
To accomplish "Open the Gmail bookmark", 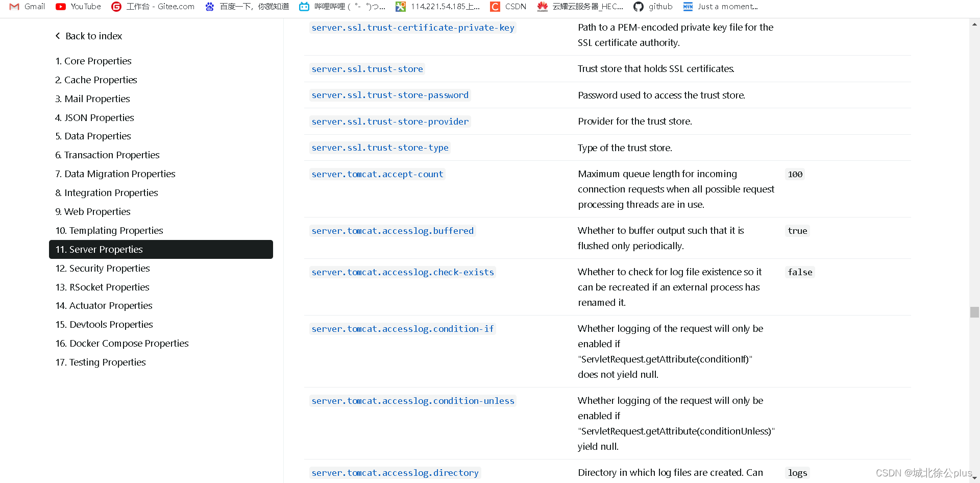I will [x=26, y=7].
